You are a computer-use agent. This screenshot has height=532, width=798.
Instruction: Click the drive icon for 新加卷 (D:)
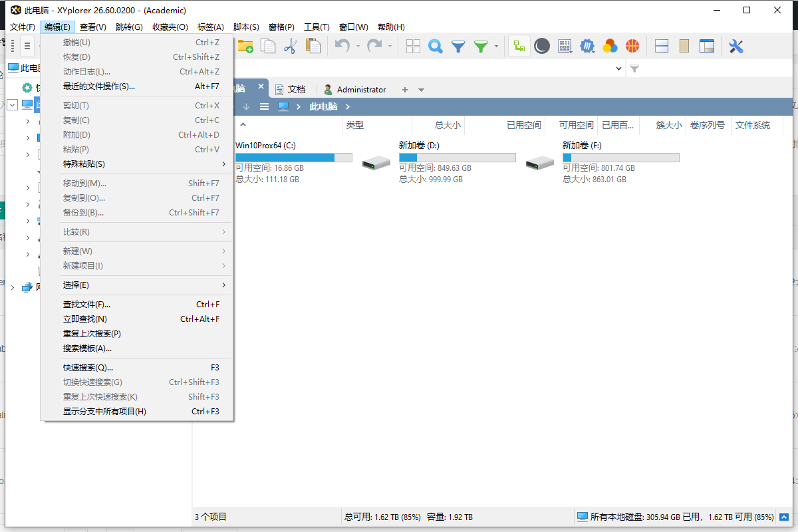click(376, 162)
